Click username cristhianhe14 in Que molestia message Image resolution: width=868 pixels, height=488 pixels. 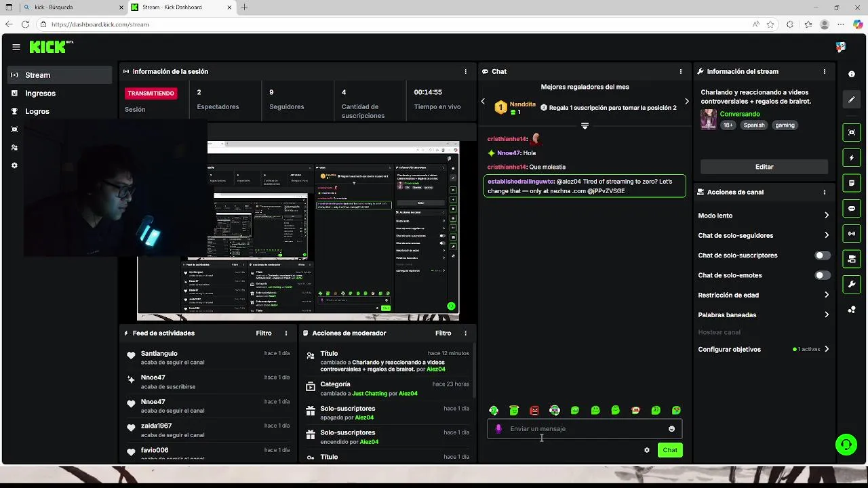pyautogui.click(x=507, y=167)
